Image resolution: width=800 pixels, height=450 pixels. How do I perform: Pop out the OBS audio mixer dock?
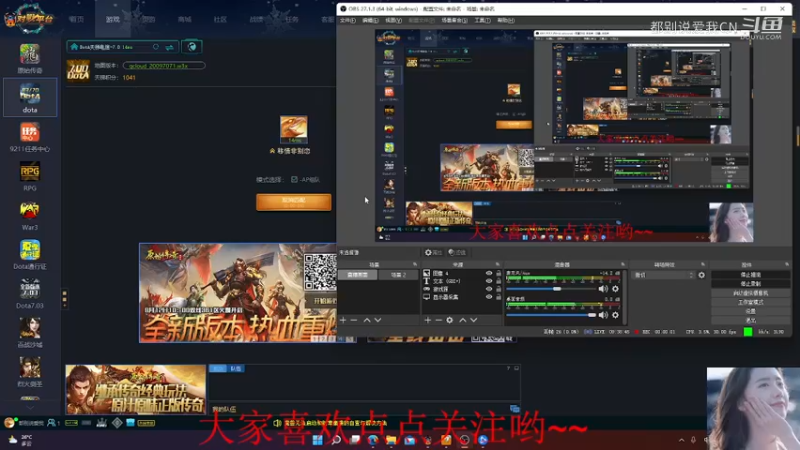tap(623, 264)
